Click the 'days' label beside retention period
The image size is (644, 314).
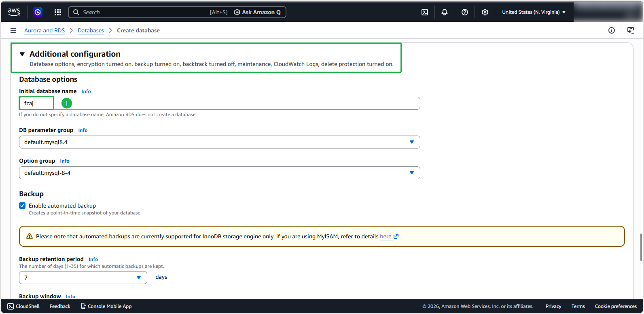pyautogui.click(x=161, y=277)
